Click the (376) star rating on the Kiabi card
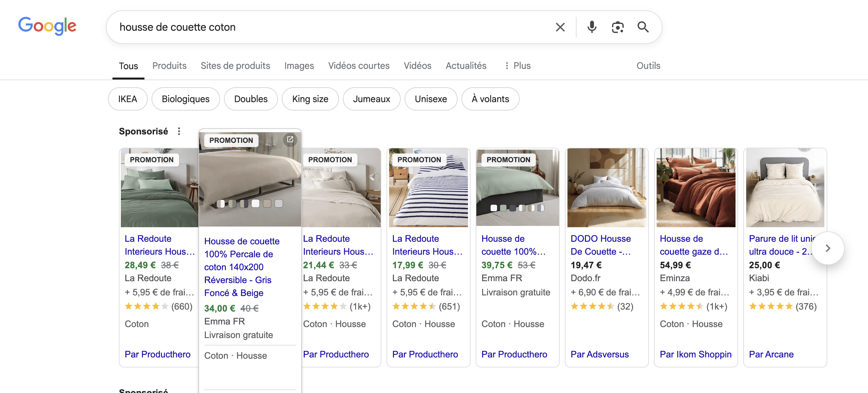This screenshot has width=868, height=393. point(783,306)
